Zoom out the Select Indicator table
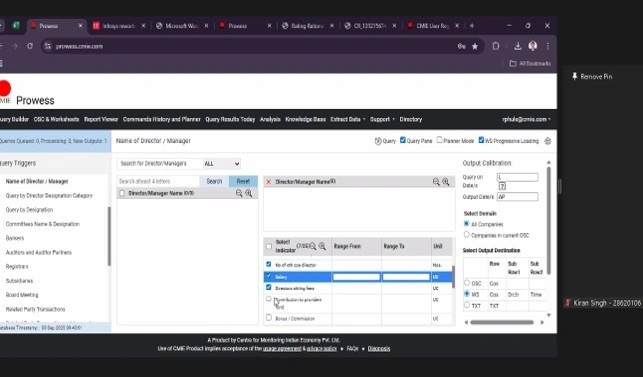 (313, 246)
